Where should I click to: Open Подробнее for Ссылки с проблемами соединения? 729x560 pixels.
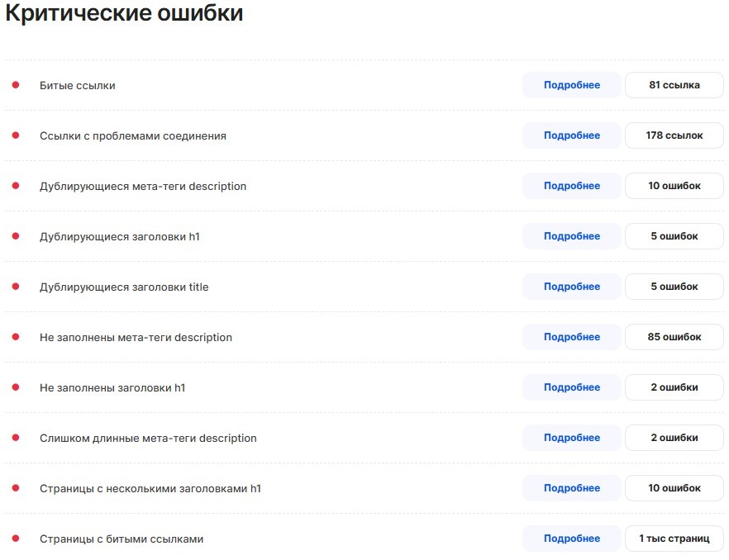pos(571,135)
